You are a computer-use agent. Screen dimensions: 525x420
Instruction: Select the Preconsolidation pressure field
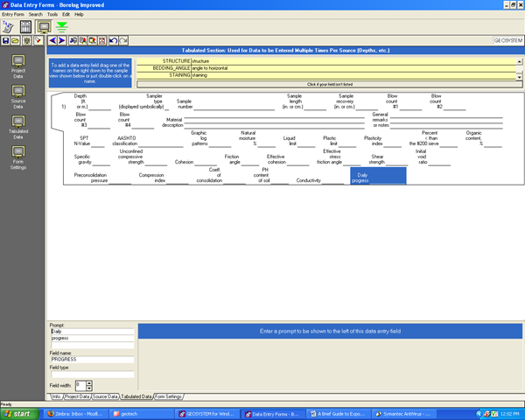(x=102, y=178)
